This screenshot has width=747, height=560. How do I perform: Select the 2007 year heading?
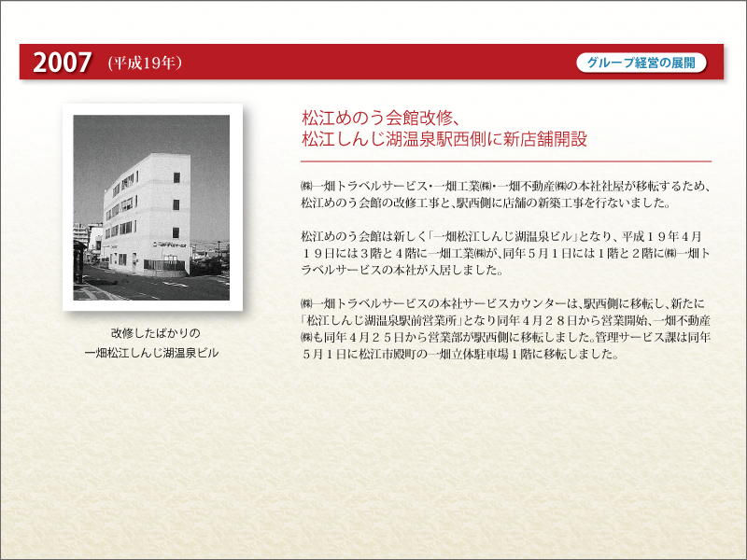tap(62, 63)
